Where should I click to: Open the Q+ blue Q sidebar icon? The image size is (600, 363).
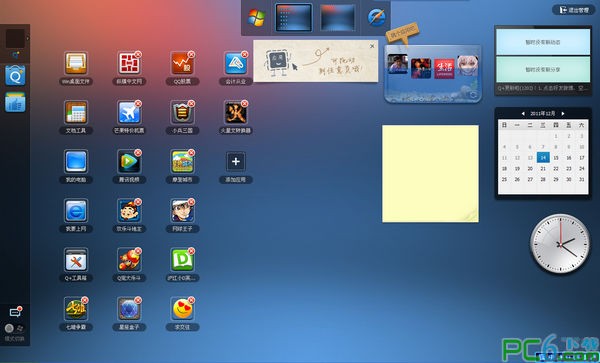(x=15, y=75)
